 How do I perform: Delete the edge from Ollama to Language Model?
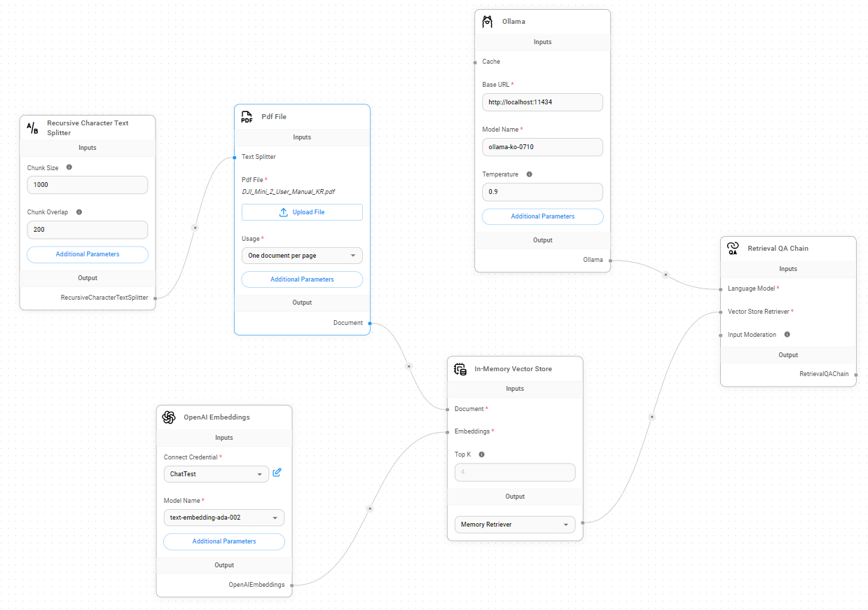(x=666, y=275)
